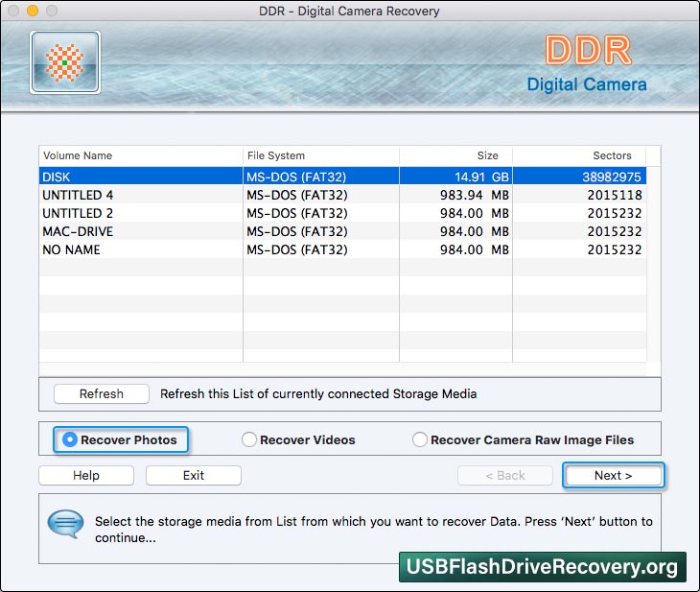Click the disabled < Back button
Image resolution: width=700 pixels, height=592 pixels.
505,475
